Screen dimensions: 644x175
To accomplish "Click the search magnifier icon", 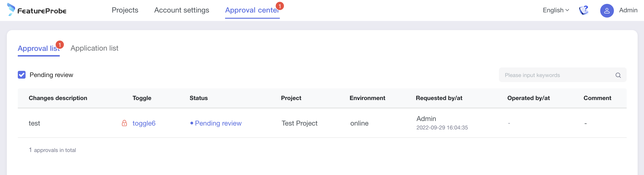I will pyautogui.click(x=618, y=75).
